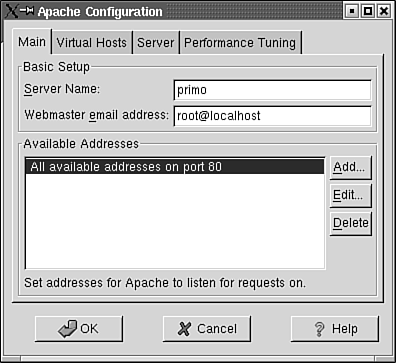Iconify the window with the dot button
The height and width of the screenshot is (363, 396).
(352, 12)
